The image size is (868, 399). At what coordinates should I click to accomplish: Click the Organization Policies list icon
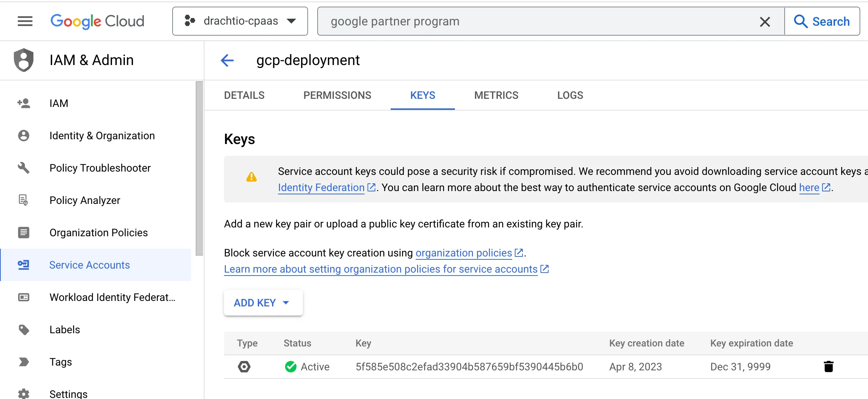click(24, 233)
